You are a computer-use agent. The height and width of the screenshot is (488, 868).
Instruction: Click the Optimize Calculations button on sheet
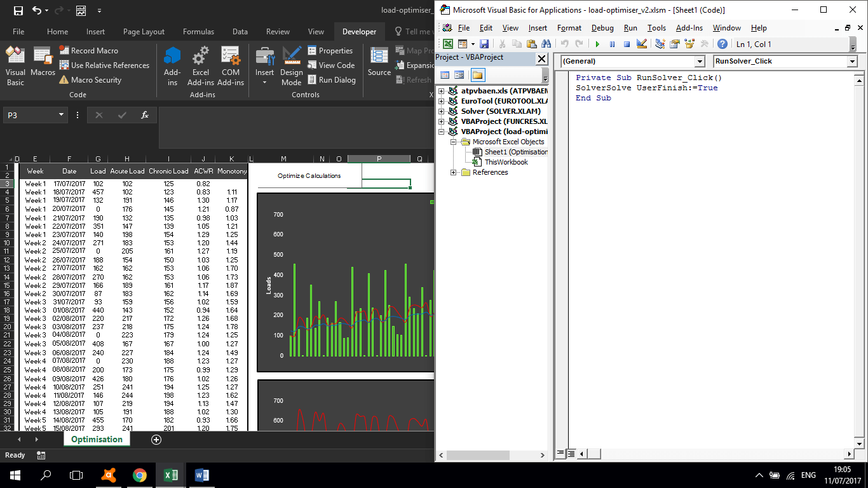tap(309, 176)
